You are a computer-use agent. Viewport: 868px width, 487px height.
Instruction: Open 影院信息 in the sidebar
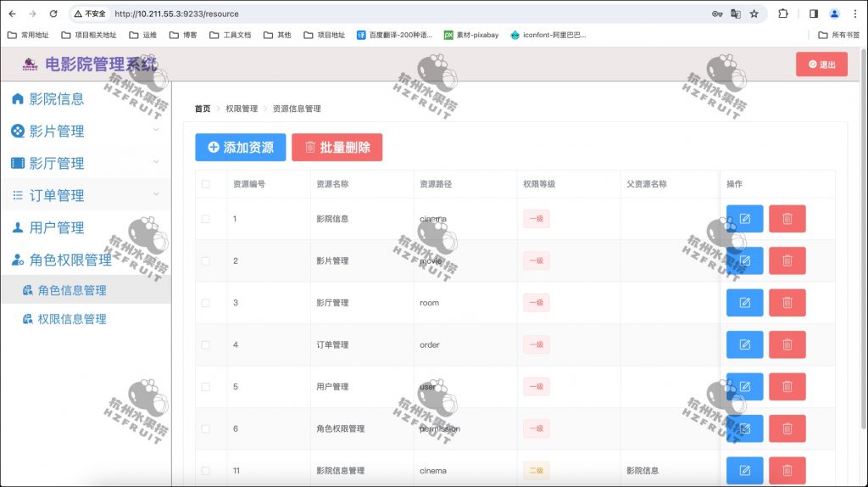click(86, 98)
